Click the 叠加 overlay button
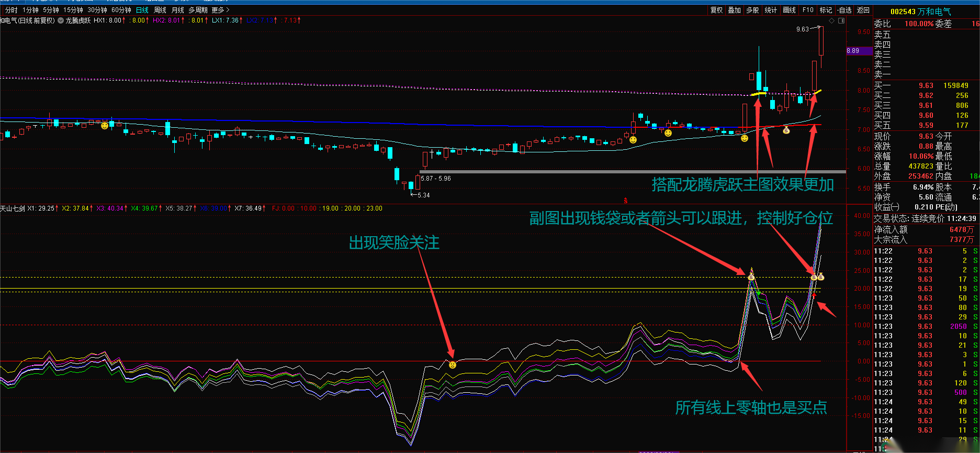This screenshot has height=453, width=980. (735, 10)
